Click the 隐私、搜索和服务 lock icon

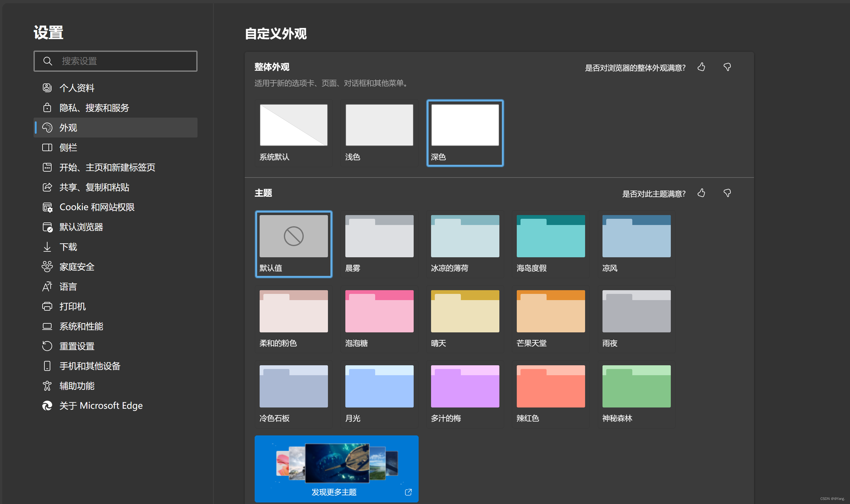click(47, 107)
